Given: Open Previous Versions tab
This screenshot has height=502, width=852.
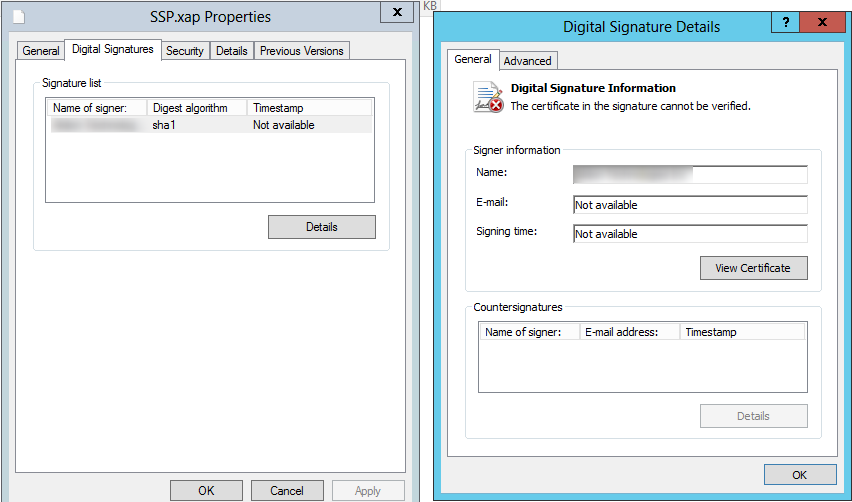Looking at the screenshot, I should (x=302, y=51).
